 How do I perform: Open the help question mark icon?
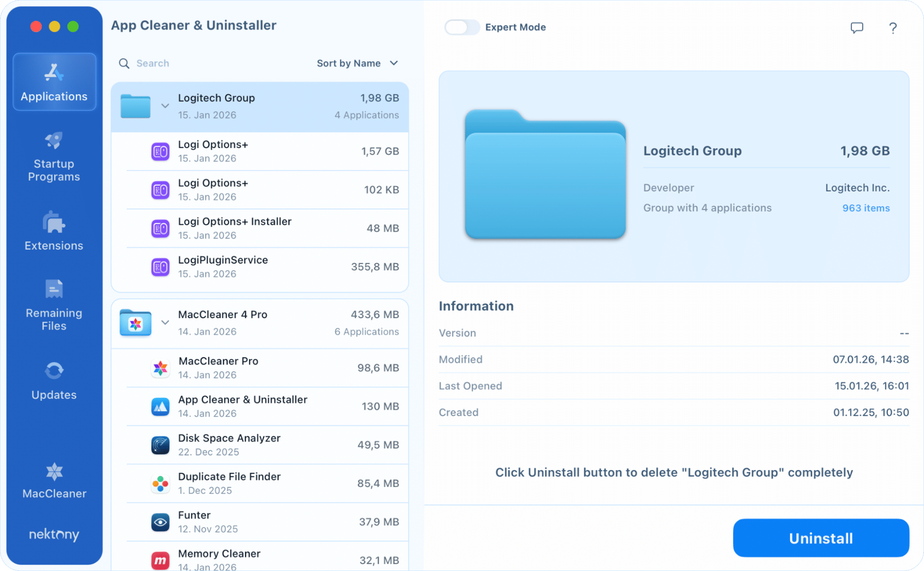tap(893, 28)
